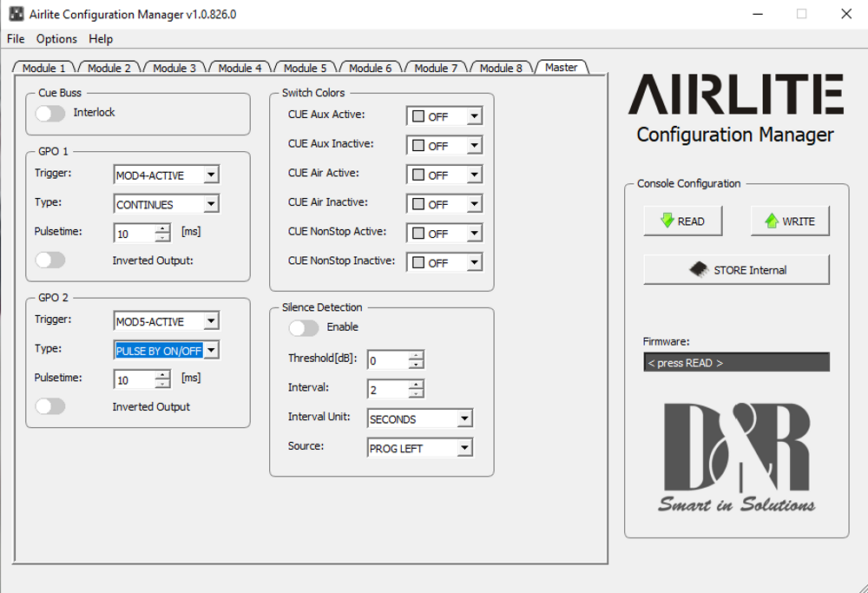Enable the Cue Buss Interlock toggle
The width and height of the screenshot is (868, 593).
50,113
